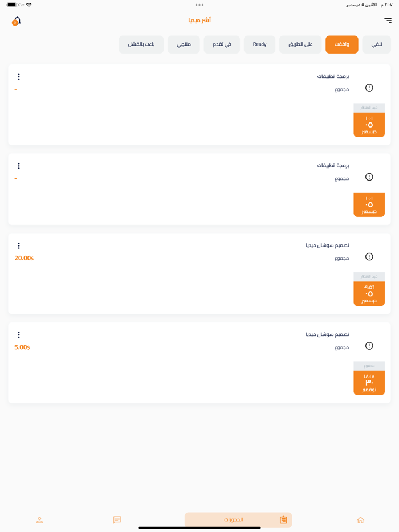
Task: Open three-dot menu on the 20.00$ booking
Action: 19,245
